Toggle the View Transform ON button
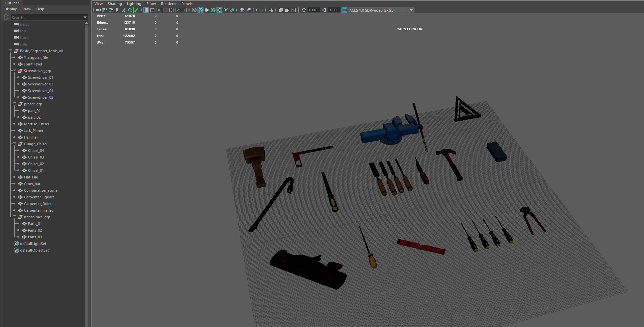The width and height of the screenshot is (644, 327). (x=344, y=10)
